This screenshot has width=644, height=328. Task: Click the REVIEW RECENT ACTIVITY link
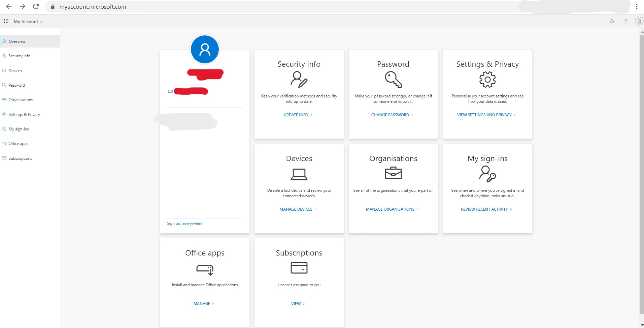tap(486, 209)
